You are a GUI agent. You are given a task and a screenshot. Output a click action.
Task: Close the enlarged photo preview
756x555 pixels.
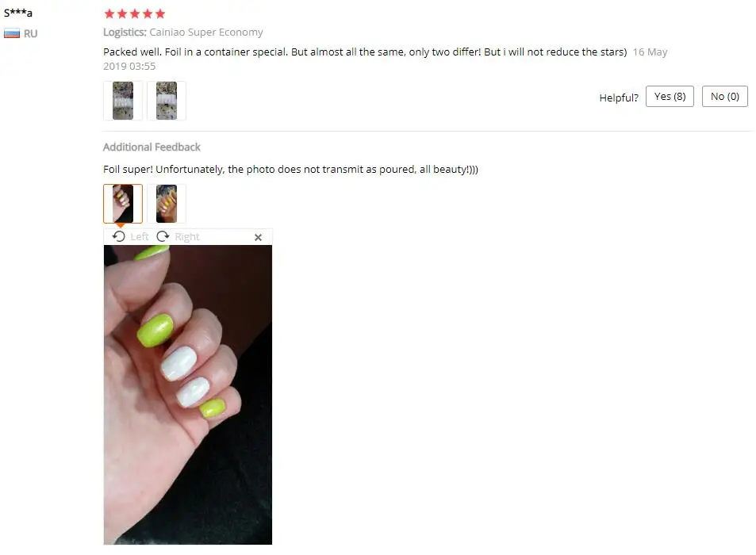pos(258,237)
